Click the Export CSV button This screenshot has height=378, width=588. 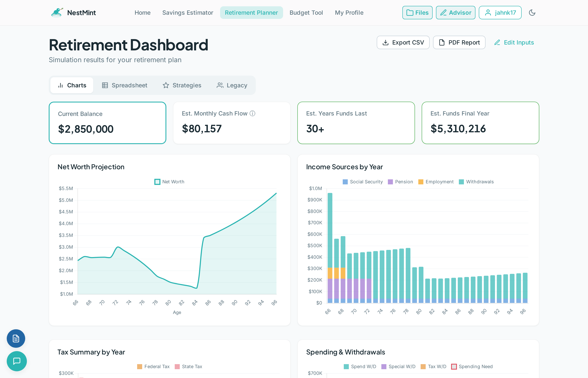tap(403, 42)
